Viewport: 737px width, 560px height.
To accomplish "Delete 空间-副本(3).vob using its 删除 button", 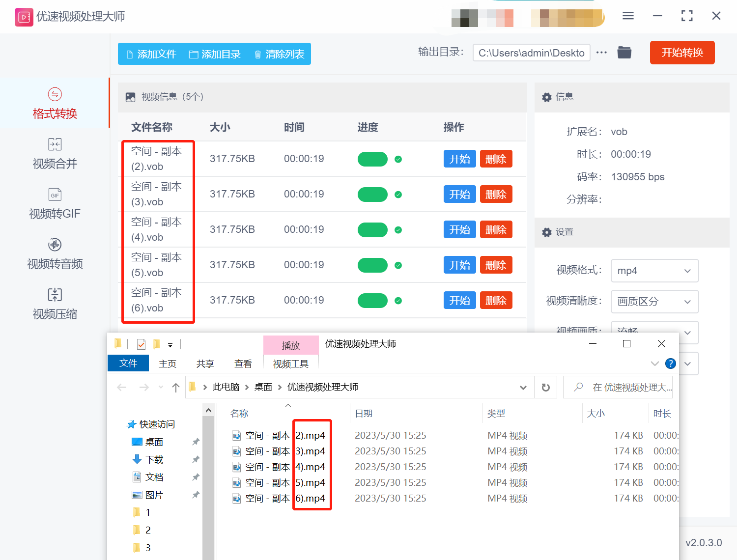I will 496,194.
